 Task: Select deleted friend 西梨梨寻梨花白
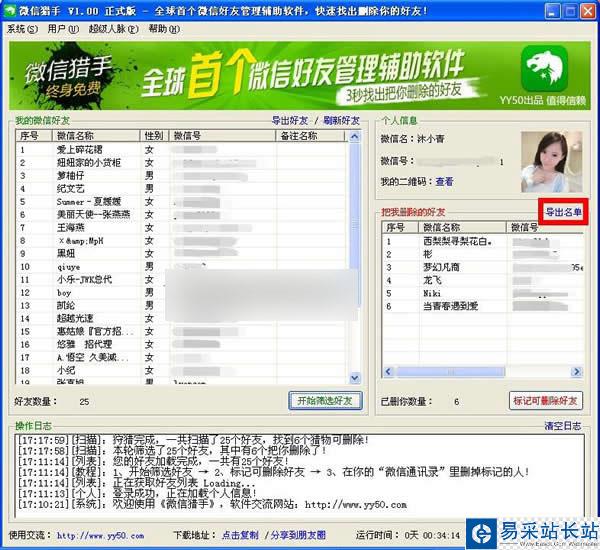coord(483,242)
